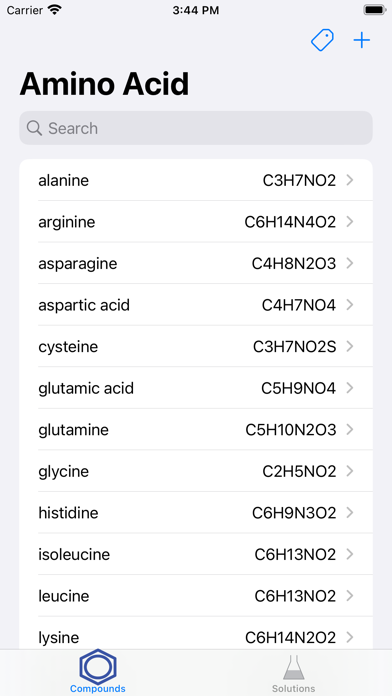Tap the magnifying glass search icon
The image size is (392, 696).
click(x=34, y=128)
